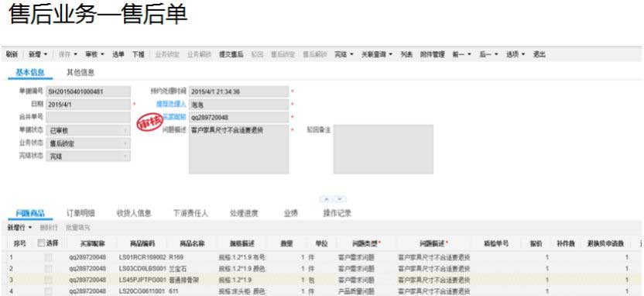The image size is (644, 296).
Task: Tick the checkbox in row 2
Action: tap(49, 269)
